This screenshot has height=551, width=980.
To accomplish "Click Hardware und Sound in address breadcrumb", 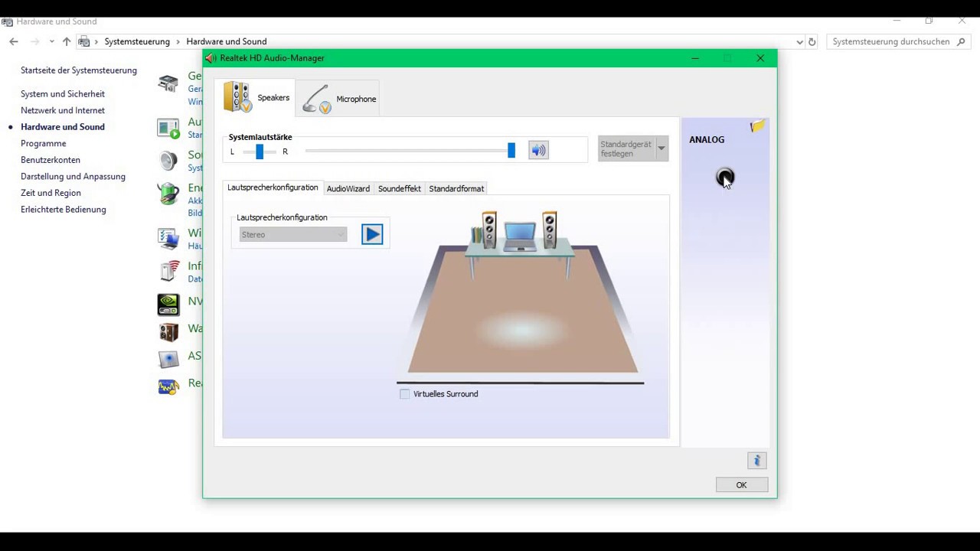I will coord(227,41).
